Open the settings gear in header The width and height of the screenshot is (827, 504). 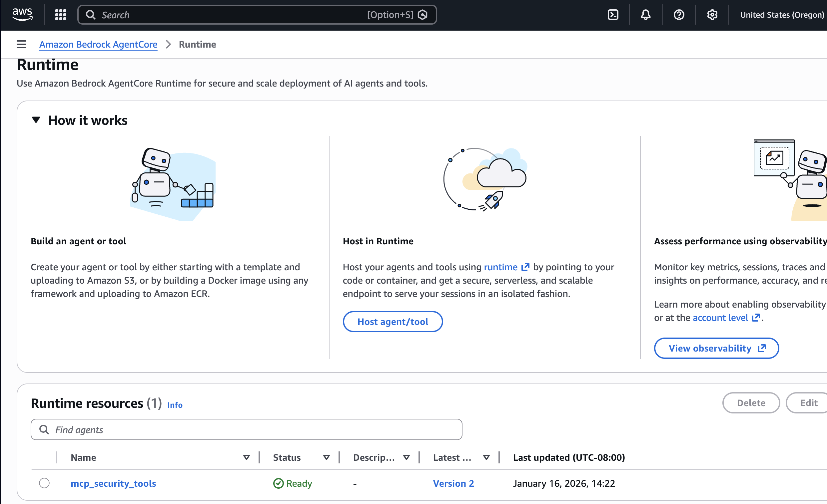[x=712, y=15]
